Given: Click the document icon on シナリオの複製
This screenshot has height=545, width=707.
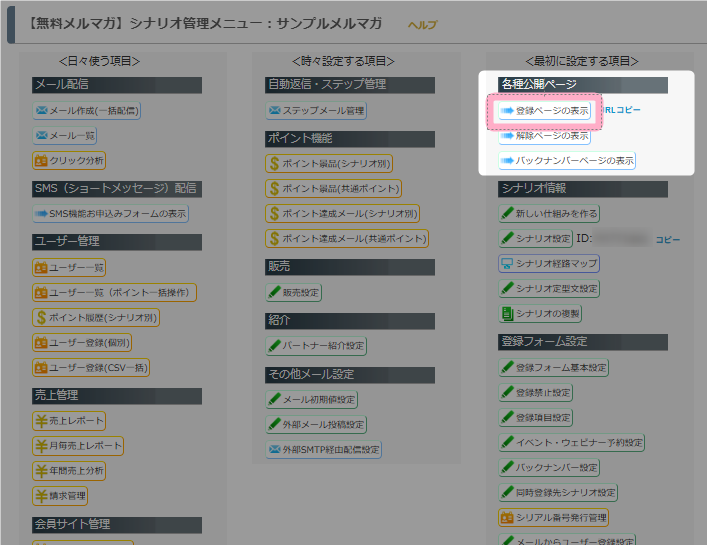Looking at the screenshot, I should (508, 314).
